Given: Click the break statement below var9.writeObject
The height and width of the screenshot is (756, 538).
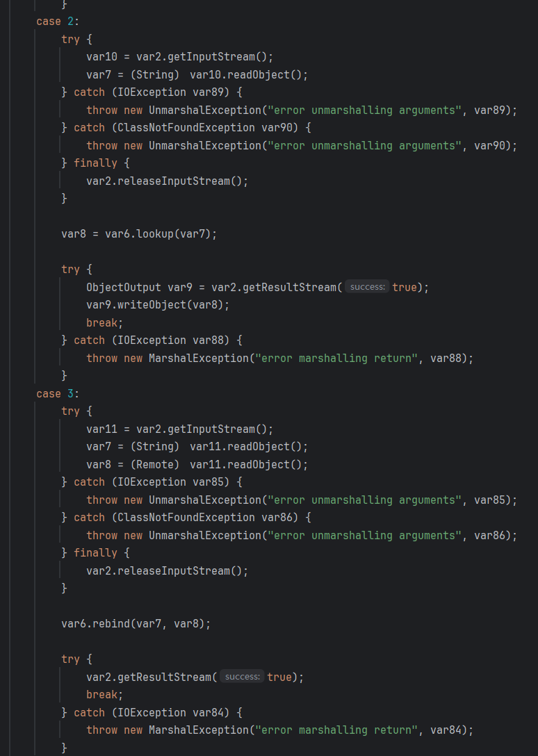Looking at the screenshot, I should (101, 322).
